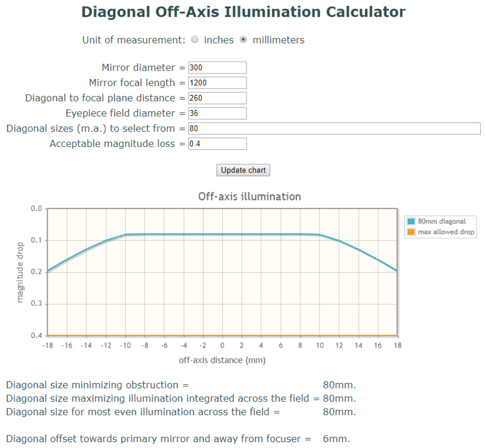Click the Off-axis illumination chart title
This screenshot has width=486, height=448.
coord(249,197)
